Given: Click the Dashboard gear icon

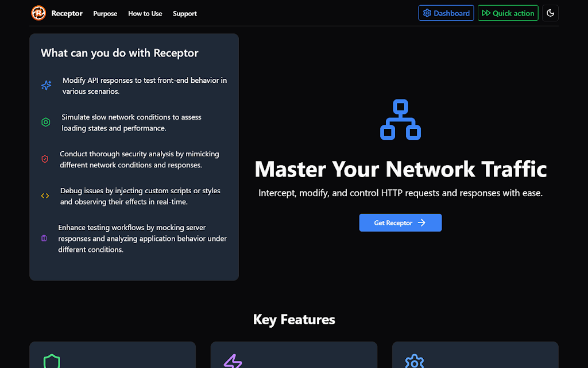Looking at the screenshot, I should 427,13.
